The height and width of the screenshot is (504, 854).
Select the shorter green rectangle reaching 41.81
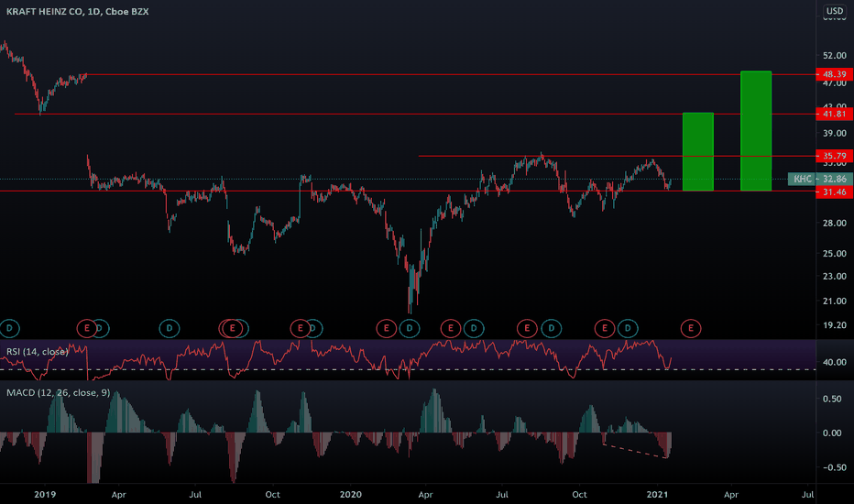tap(698, 151)
